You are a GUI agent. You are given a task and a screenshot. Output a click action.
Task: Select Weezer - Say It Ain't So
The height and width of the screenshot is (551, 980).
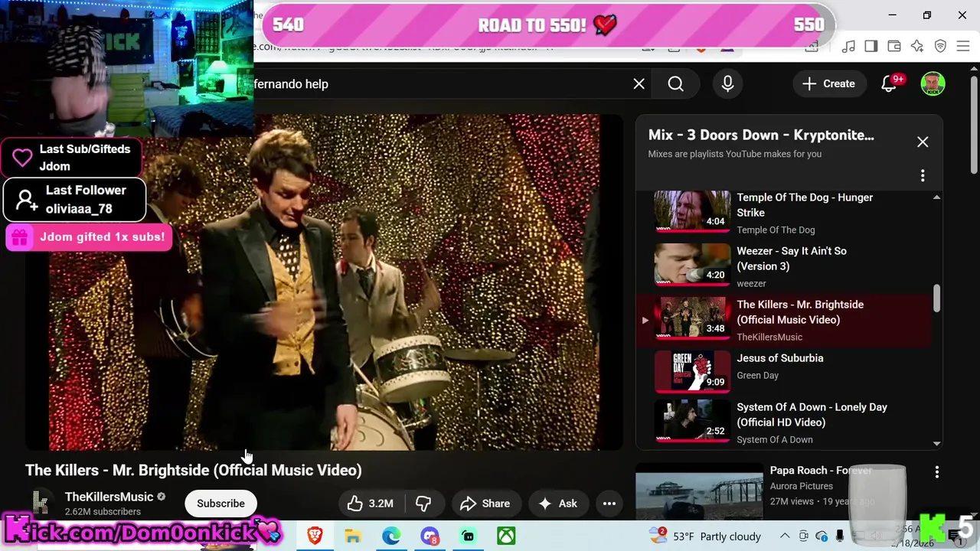784,266
